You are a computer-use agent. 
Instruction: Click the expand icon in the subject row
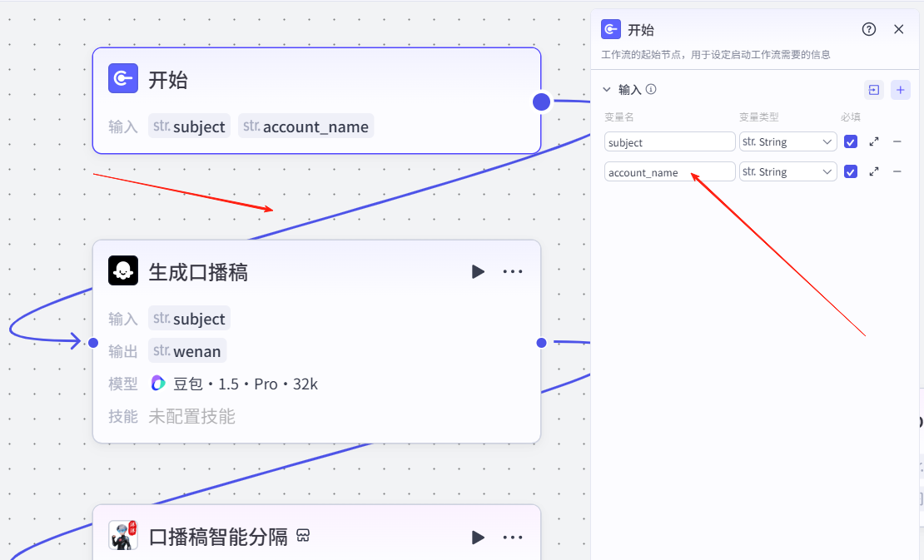coord(874,142)
